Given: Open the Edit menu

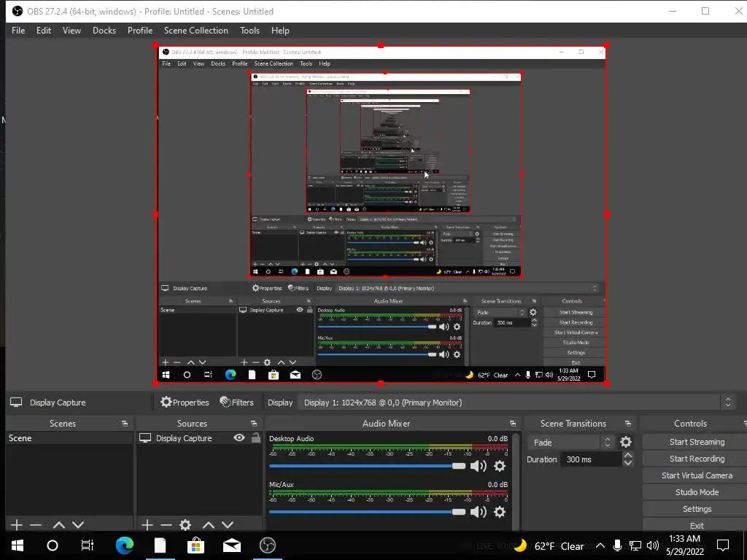Looking at the screenshot, I should coord(43,31).
